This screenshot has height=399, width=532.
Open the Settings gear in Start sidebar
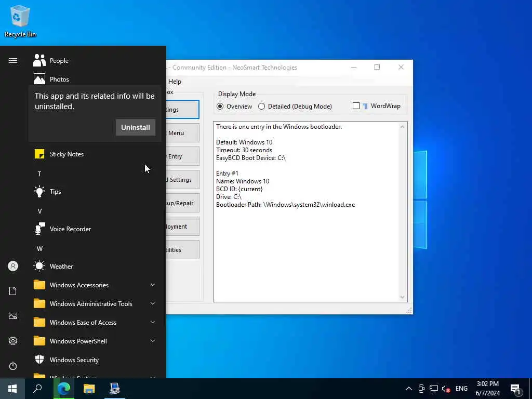click(13, 341)
